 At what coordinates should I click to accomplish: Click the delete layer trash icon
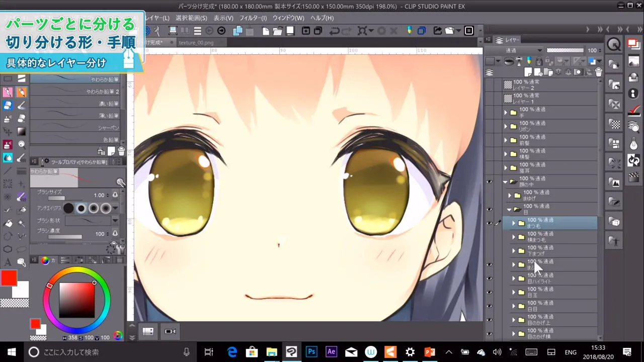598,72
